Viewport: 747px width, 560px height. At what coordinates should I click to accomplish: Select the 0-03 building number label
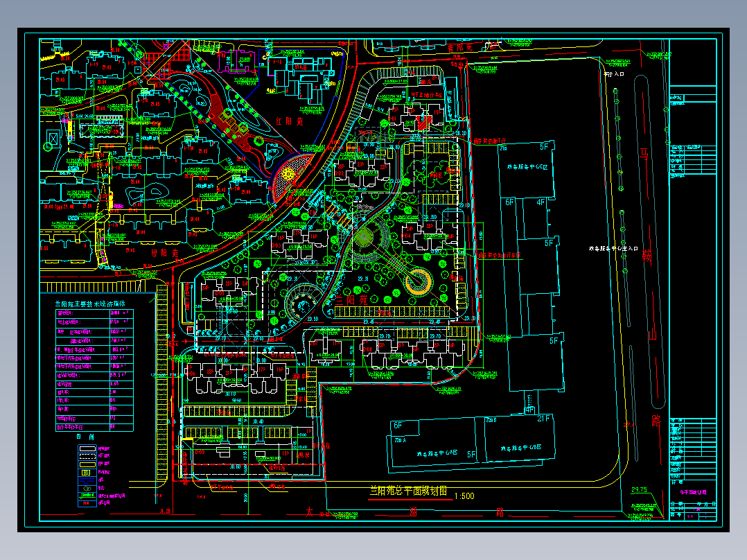click(x=276, y=245)
